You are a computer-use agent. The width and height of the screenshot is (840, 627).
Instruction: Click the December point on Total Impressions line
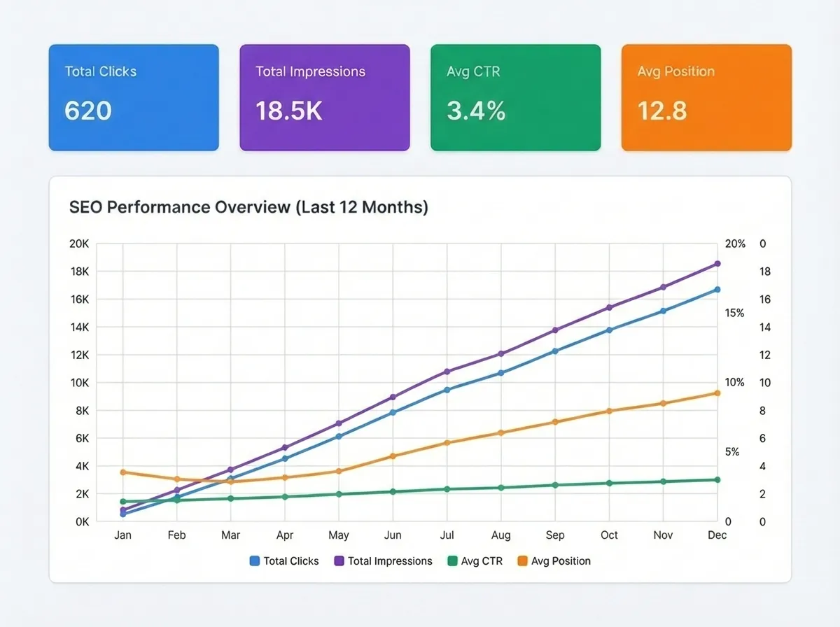pos(717,264)
